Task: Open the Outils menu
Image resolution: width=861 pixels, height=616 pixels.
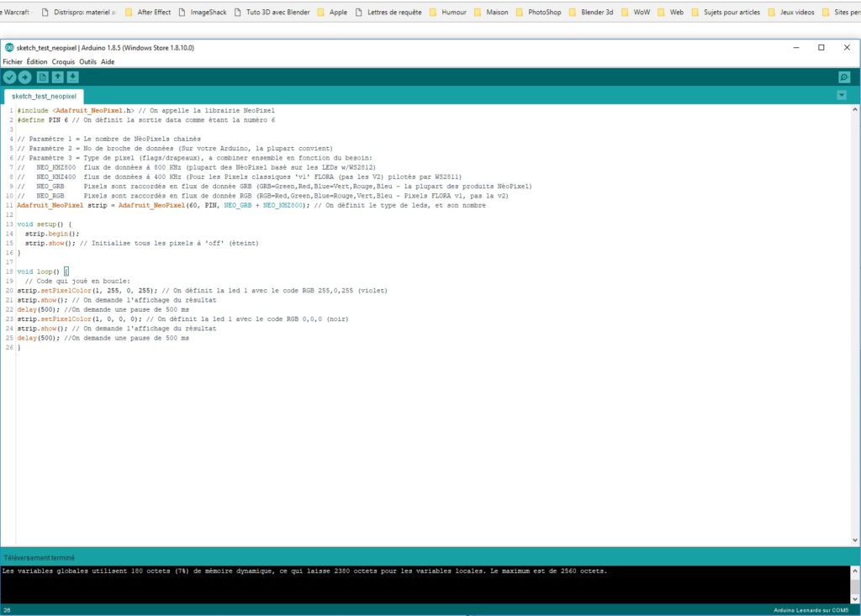Action: click(x=87, y=62)
